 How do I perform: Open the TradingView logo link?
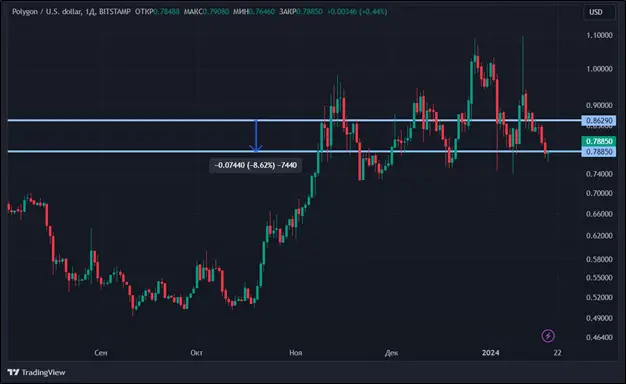36,372
